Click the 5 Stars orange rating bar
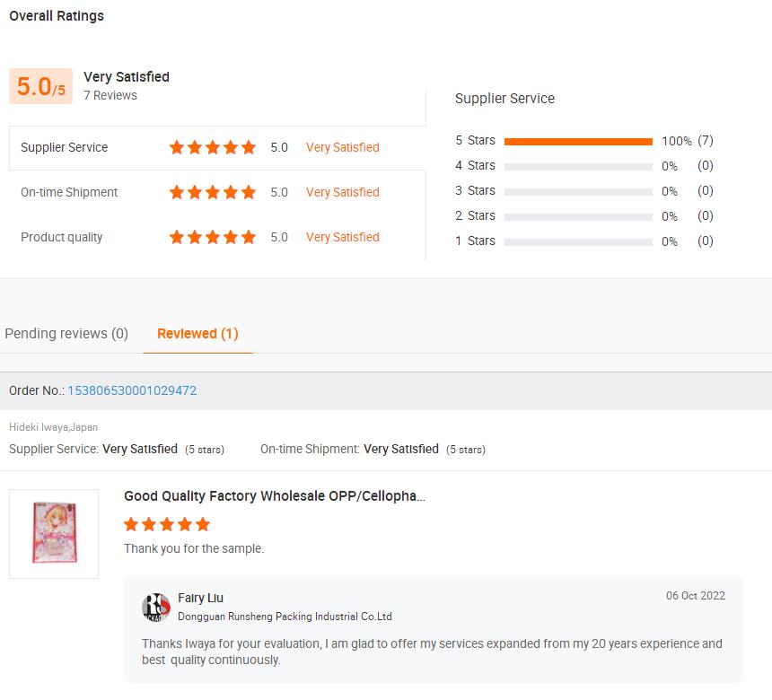Screen dimensions: 772x700 pyautogui.click(x=578, y=141)
